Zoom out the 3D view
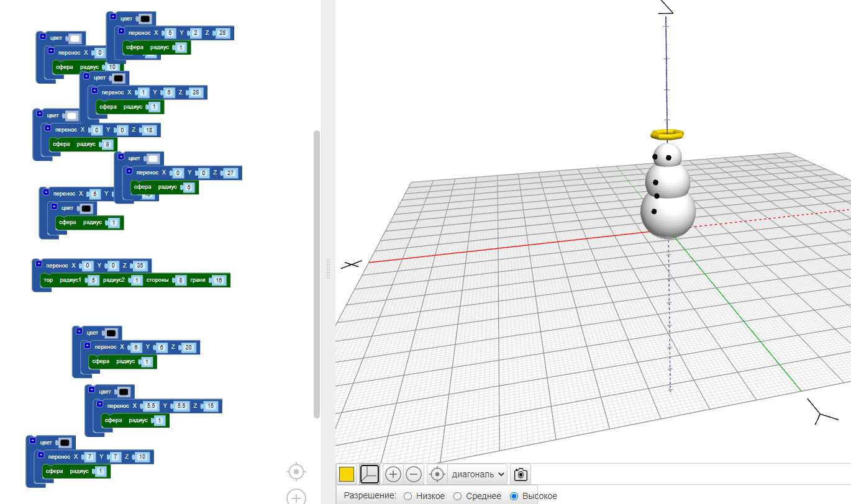851x504 pixels. [414, 474]
